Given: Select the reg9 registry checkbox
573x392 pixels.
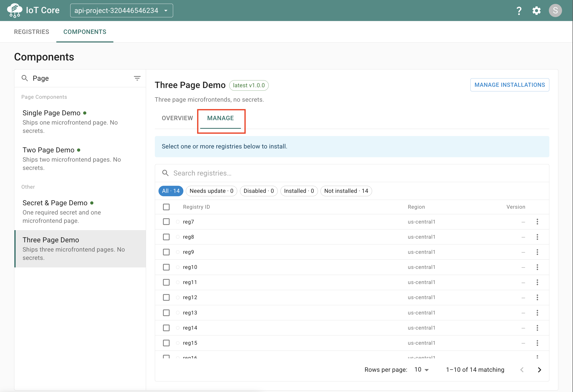Looking at the screenshot, I should coord(166,252).
